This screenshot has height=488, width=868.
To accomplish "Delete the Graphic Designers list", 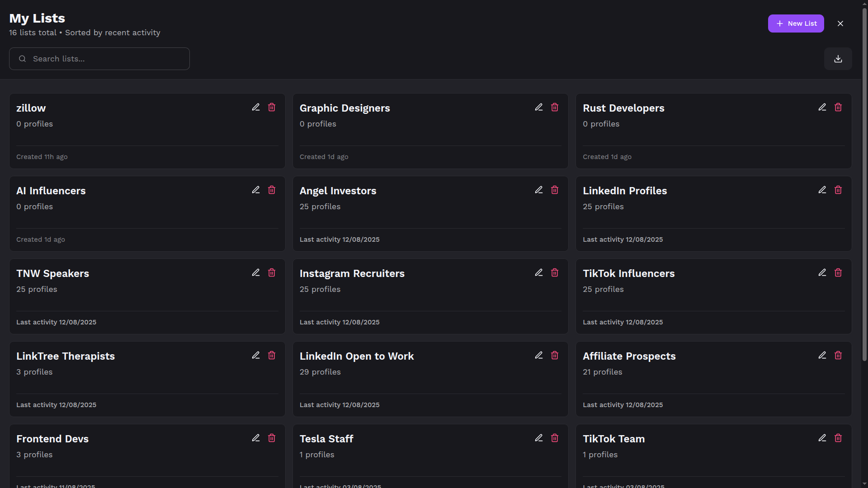I will (555, 107).
